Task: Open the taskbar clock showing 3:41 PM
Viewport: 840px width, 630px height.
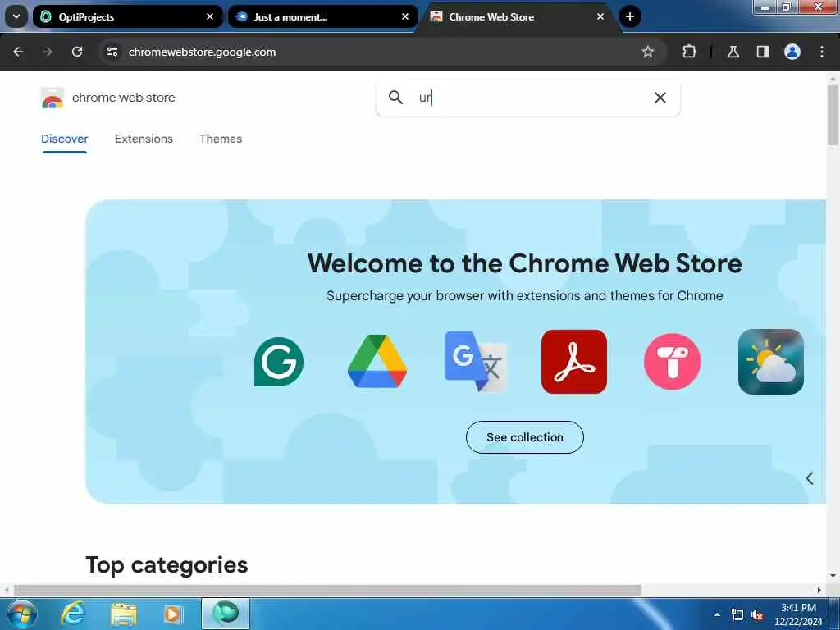Action: click(x=798, y=614)
